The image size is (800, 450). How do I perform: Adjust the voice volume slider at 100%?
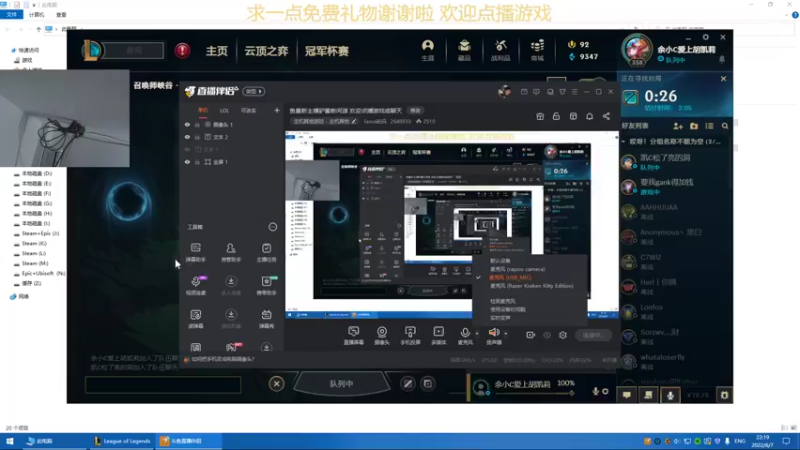[x=534, y=393]
